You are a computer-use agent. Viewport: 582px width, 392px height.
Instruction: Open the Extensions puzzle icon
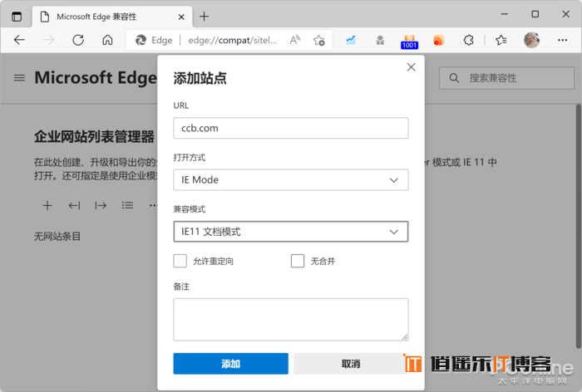pos(469,40)
